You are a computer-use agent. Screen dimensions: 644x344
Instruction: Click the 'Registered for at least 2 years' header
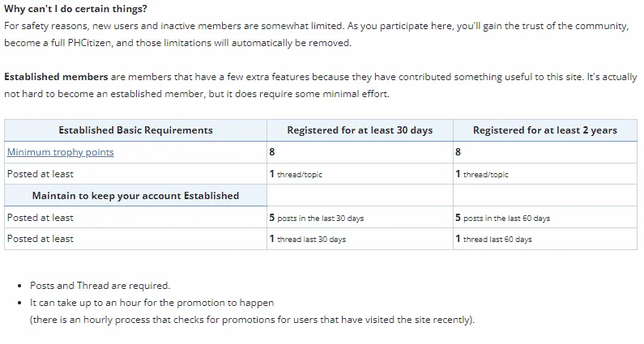[x=545, y=130]
